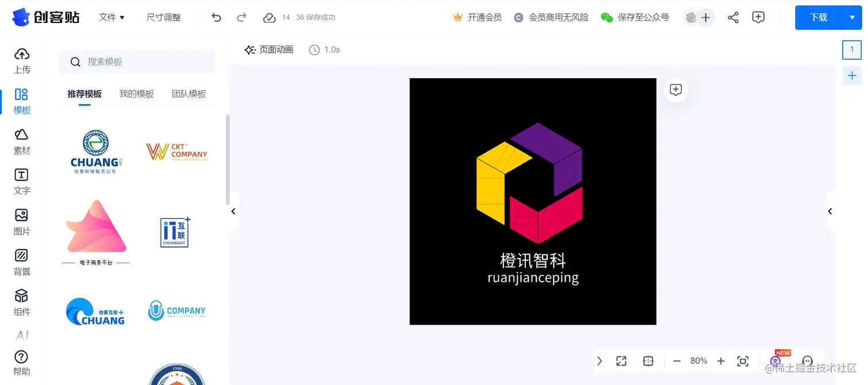868x385 pixels.
Task: Open 尺寸调整 size adjustment
Action: [x=164, y=17]
